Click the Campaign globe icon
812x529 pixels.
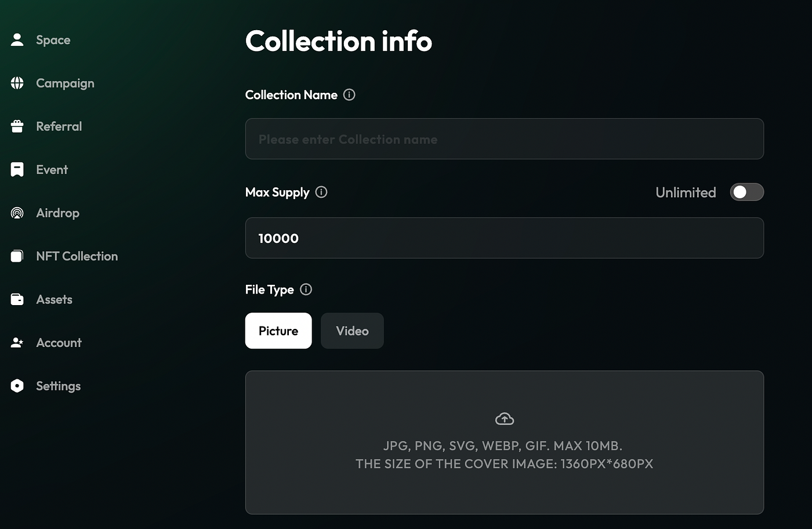tap(17, 83)
